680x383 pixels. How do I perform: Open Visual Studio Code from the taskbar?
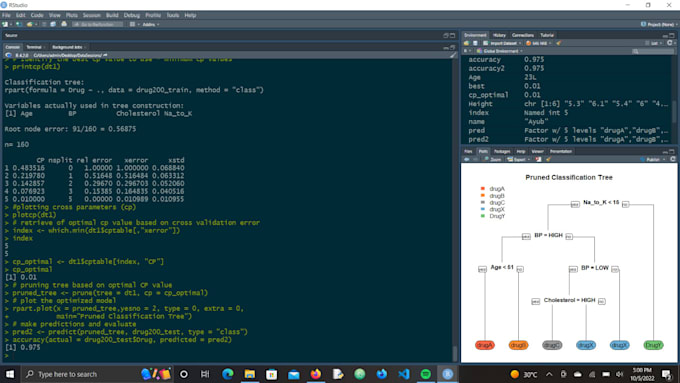404,374
